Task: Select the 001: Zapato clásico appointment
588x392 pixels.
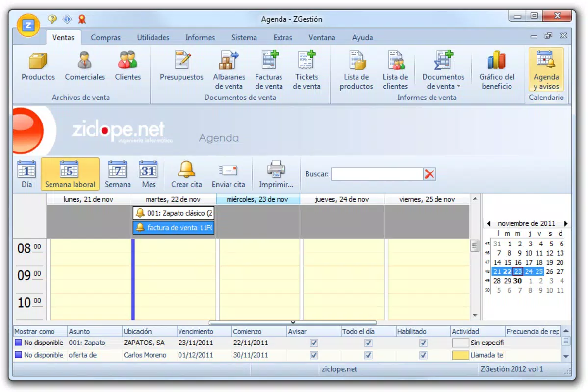Action: click(173, 213)
